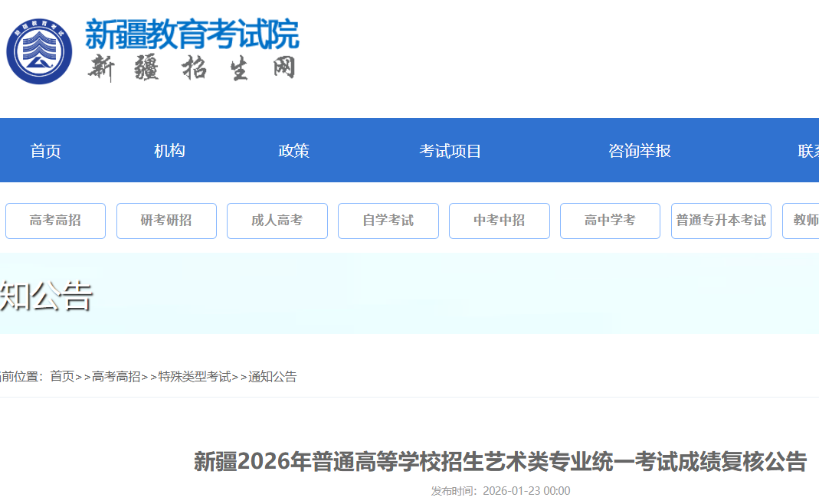Click the partially visible 联系 menu item
This screenshot has width=819, height=504.
808,151
